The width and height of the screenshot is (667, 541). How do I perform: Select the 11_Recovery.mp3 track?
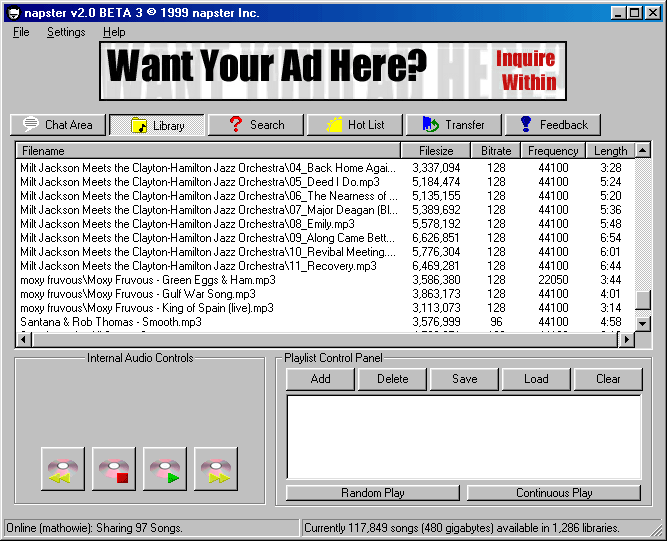click(x=325, y=266)
